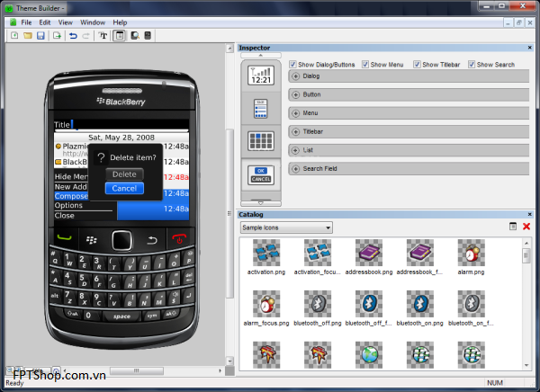This screenshot has height=392, width=540.
Task: Undo the last action
Action: [73, 35]
